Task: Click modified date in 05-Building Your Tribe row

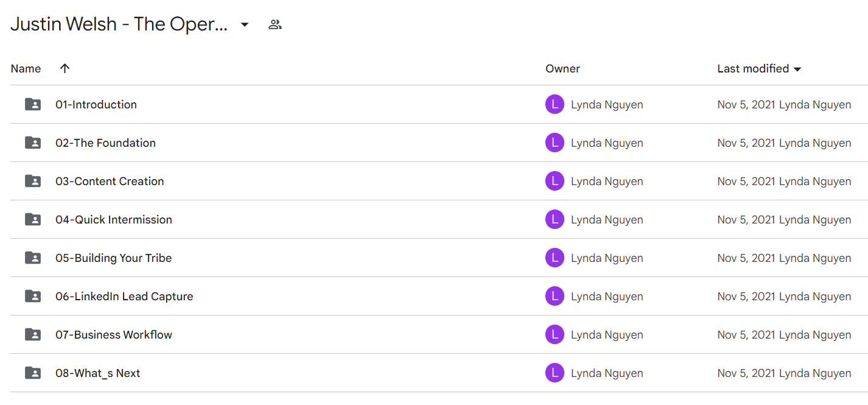Action: click(746, 258)
